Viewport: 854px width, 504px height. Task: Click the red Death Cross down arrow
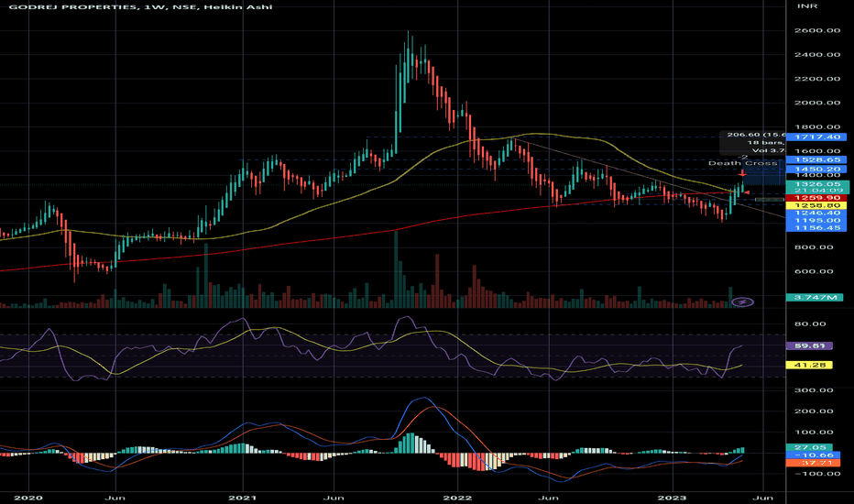[x=742, y=173]
